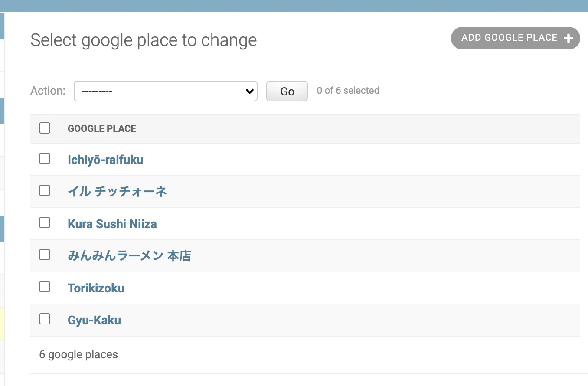Toggle the select-all checkbox in the header
588x386 pixels.
pos(45,128)
